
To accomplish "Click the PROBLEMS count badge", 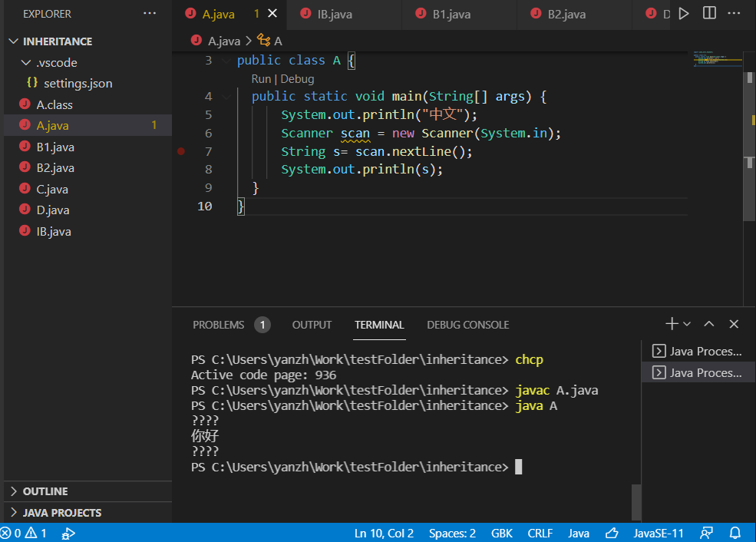I will pos(262,325).
